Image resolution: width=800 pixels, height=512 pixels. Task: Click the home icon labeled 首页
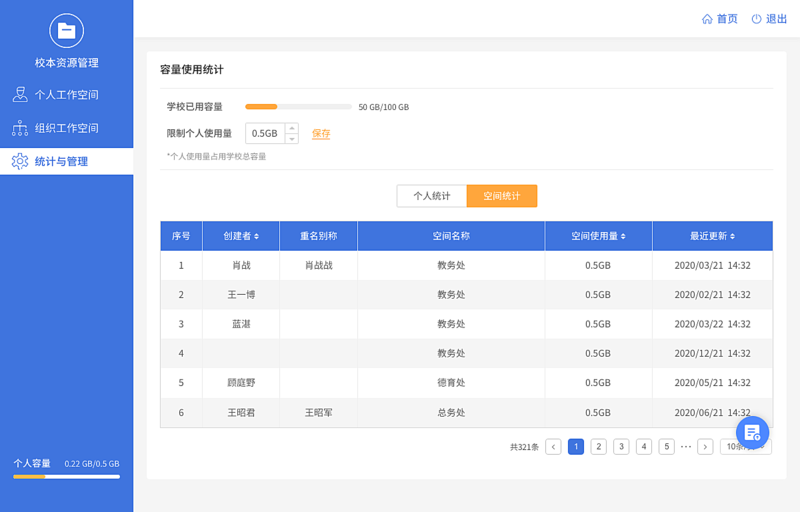[707, 19]
